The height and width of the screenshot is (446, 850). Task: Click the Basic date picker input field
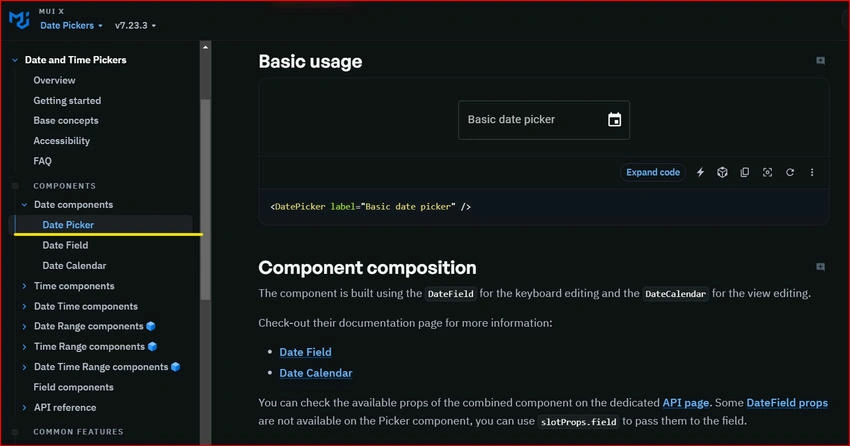[544, 120]
